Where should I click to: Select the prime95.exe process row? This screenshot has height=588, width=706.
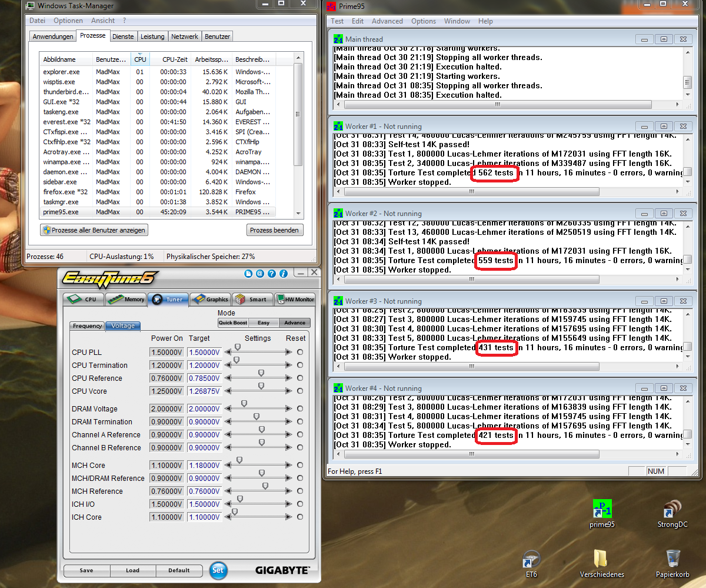(158, 212)
